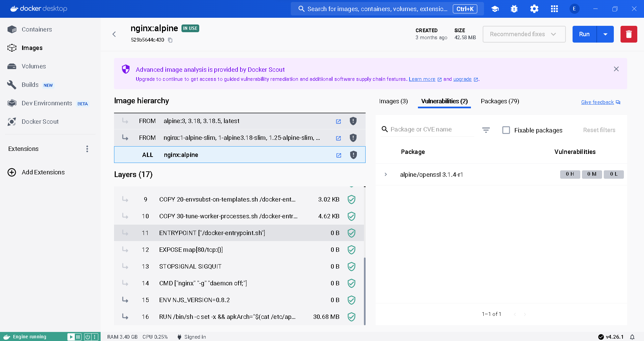Switch to the Packages (79) tab
644x341 pixels.
(x=500, y=101)
